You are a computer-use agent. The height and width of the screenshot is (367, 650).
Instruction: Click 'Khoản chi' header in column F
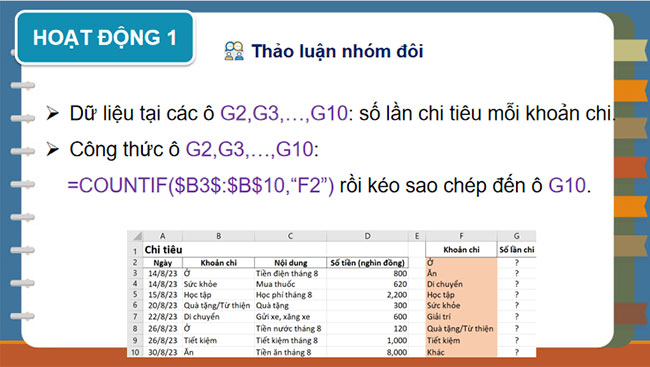[461, 250]
